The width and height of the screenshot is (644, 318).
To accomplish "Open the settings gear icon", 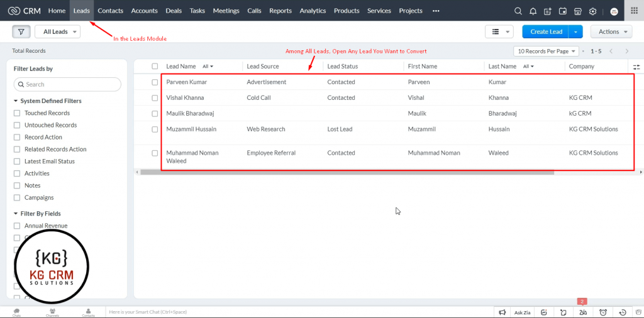I will (x=592, y=11).
